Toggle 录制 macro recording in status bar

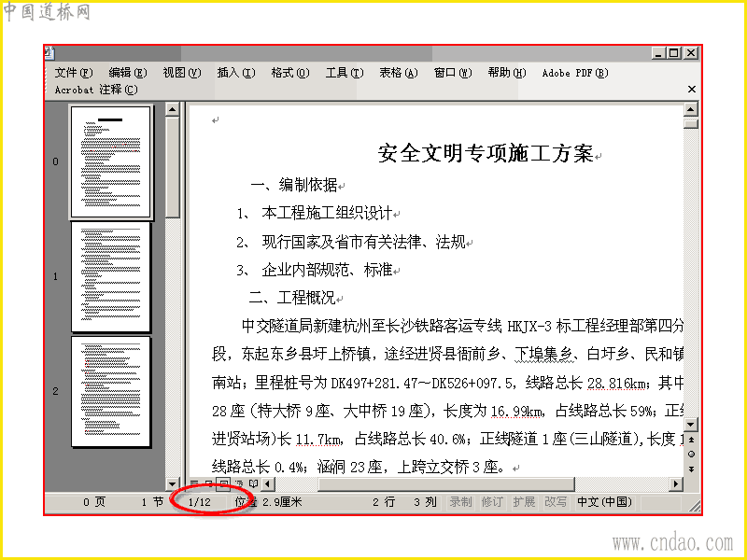coord(460,501)
